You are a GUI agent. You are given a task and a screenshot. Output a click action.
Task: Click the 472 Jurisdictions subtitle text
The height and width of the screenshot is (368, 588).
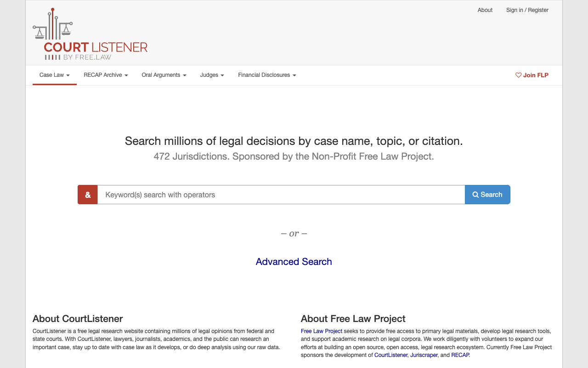click(x=294, y=156)
